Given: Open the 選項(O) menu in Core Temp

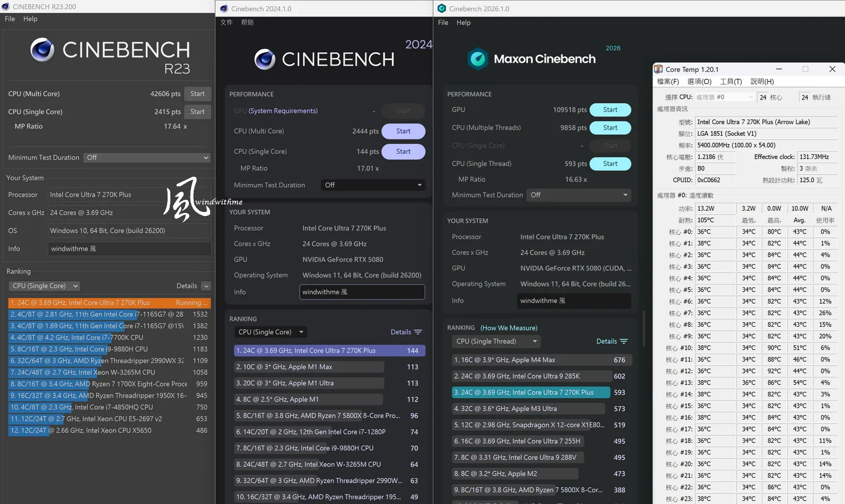Looking at the screenshot, I should coord(699,81).
